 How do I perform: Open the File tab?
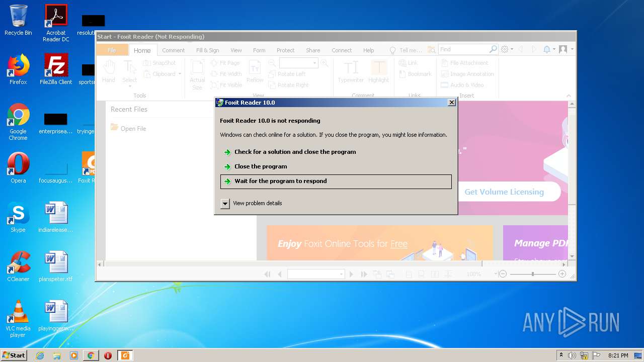click(112, 50)
